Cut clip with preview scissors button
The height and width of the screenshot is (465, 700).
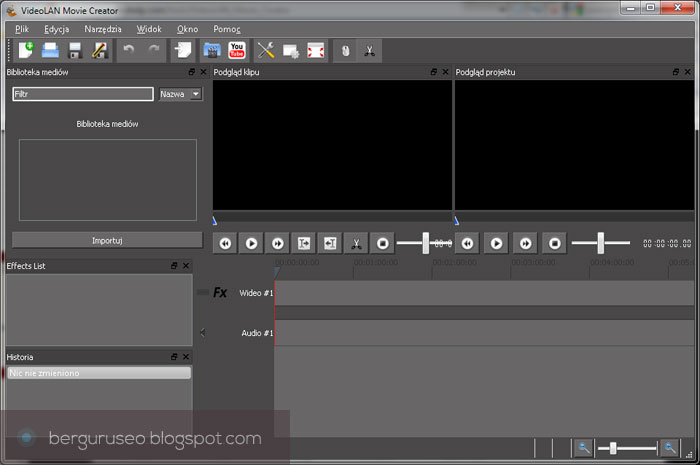356,243
